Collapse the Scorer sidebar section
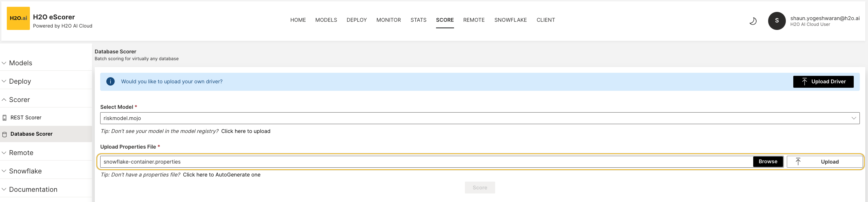This screenshot has width=868, height=202. click(x=46, y=100)
